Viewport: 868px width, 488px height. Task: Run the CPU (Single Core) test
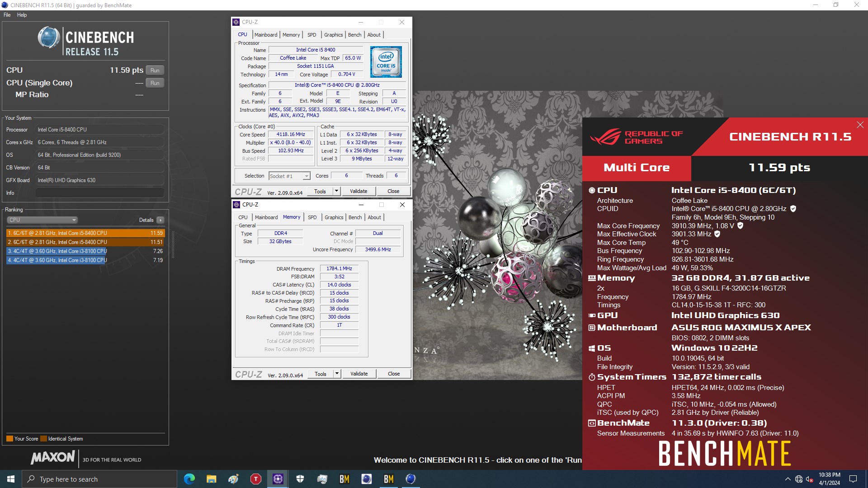coord(155,83)
